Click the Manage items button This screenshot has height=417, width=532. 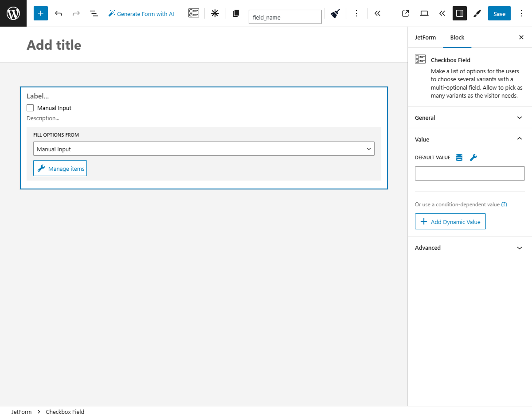(x=60, y=168)
